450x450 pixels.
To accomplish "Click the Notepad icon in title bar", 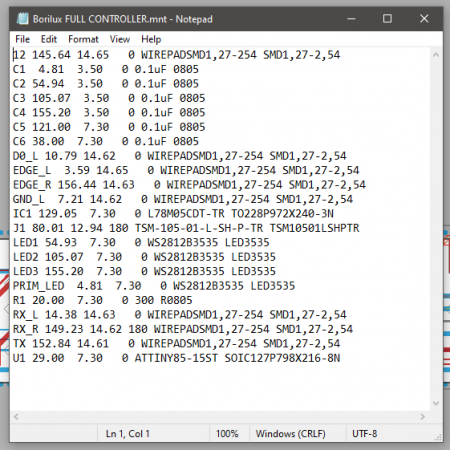I will tap(22, 19).
